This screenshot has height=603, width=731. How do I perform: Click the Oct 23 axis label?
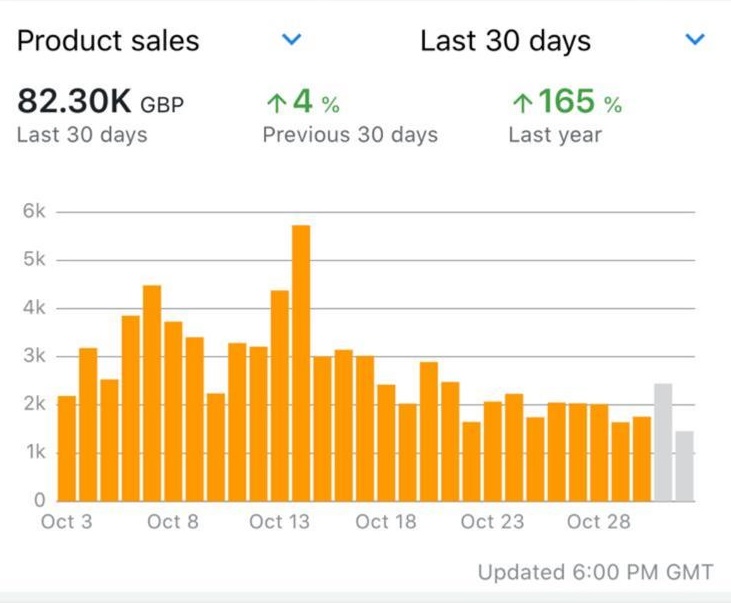pos(492,522)
